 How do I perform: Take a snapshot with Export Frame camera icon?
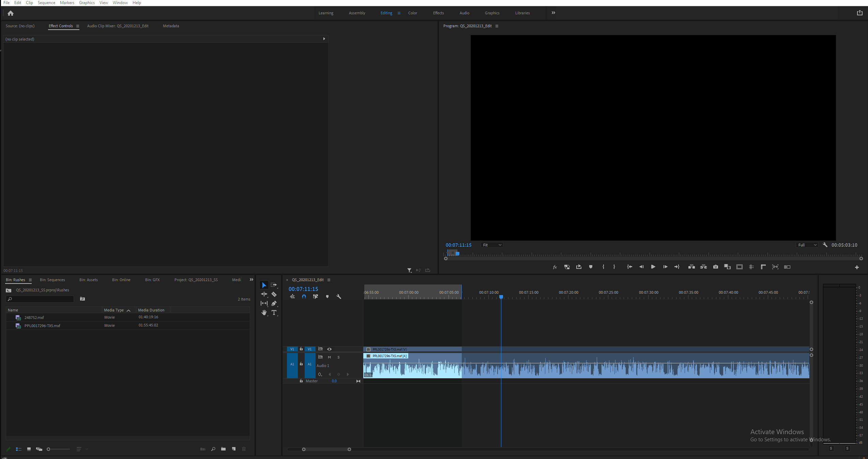pyautogui.click(x=715, y=267)
